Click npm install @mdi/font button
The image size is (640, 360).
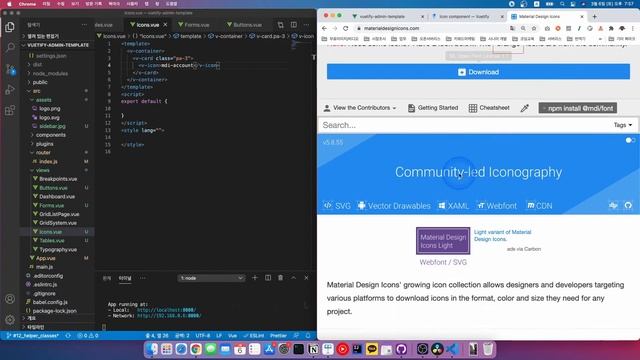[578, 108]
